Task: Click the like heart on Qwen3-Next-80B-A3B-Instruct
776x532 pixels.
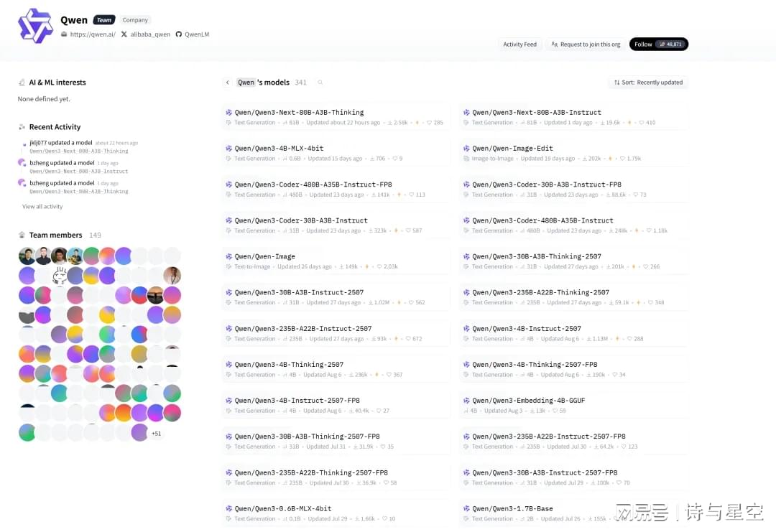Action: coord(642,123)
